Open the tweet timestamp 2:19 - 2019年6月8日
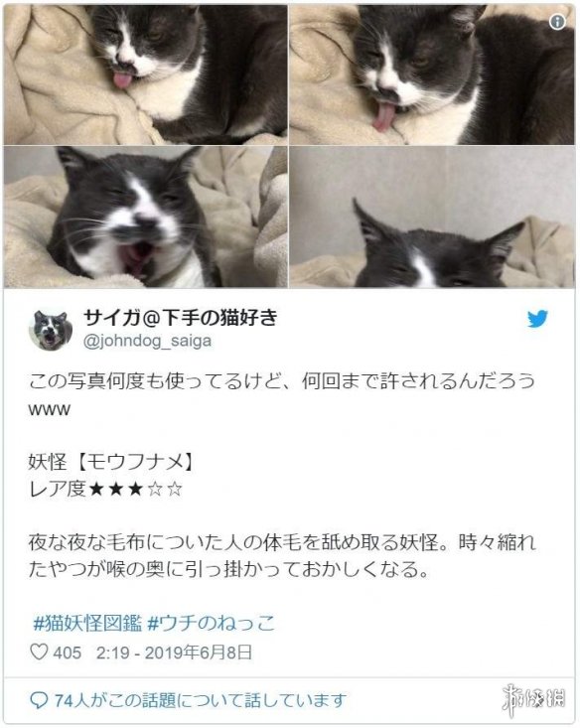Viewport: 580px width, 728px height. pyautogui.click(x=174, y=653)
